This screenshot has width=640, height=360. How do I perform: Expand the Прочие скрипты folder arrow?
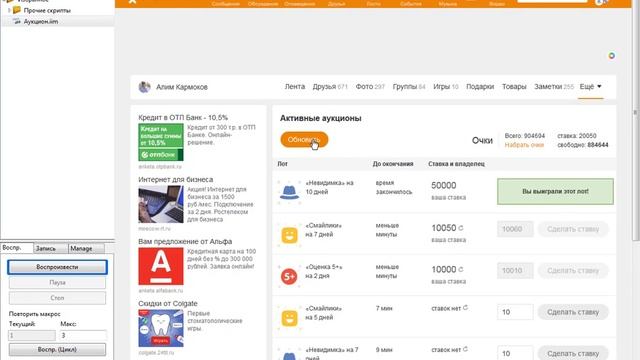9,10
